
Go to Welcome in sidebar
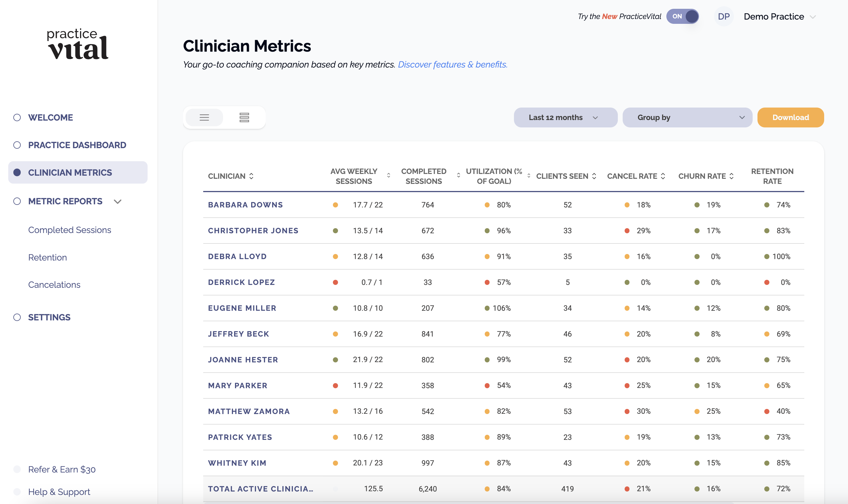coord(50,117)
